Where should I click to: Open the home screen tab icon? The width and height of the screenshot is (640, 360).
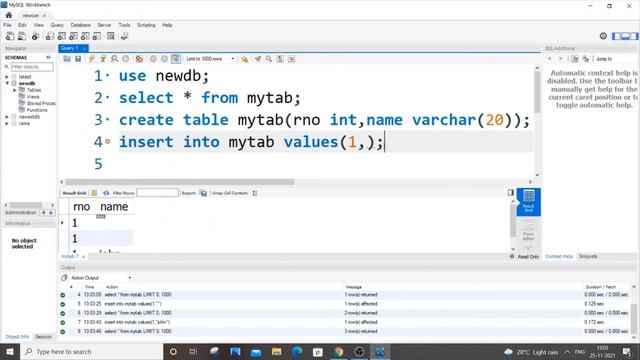pos(9,15)
